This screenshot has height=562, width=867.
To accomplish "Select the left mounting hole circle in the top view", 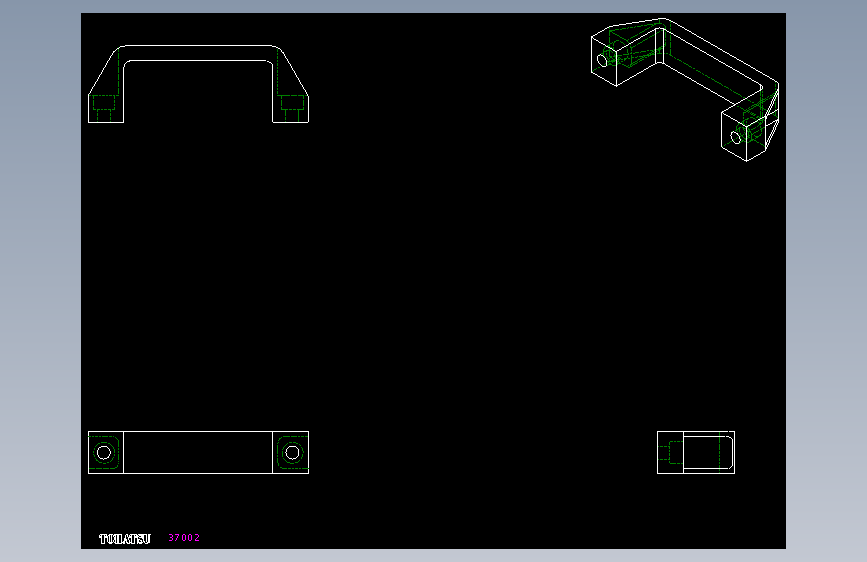I will click(104, 452).
